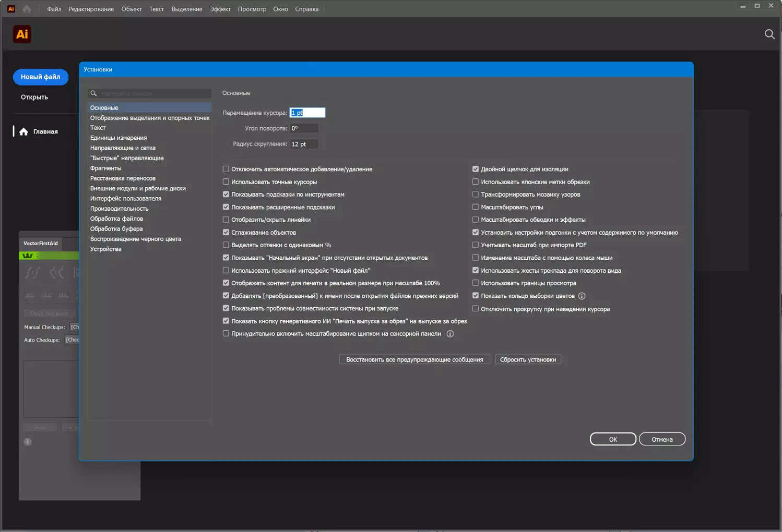
Task: Click the magnifier icon in preferences search box
Action: pos(94,93)
